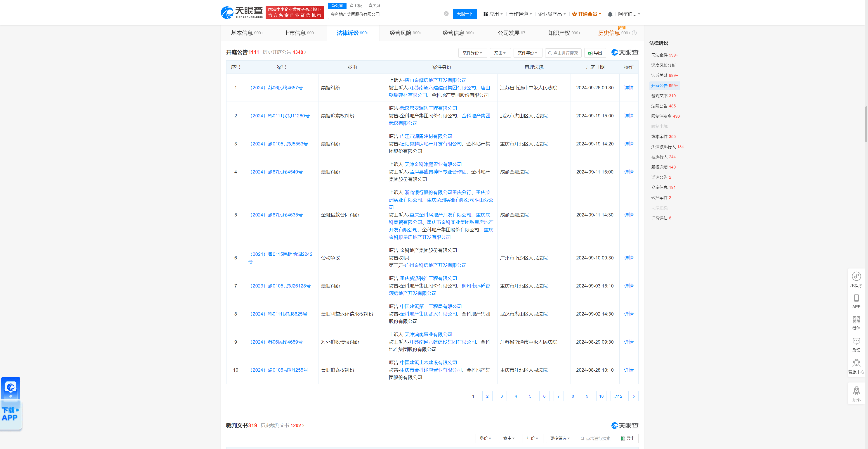Jump to last page ...112

pyautogui.click(x=617, y=396)
